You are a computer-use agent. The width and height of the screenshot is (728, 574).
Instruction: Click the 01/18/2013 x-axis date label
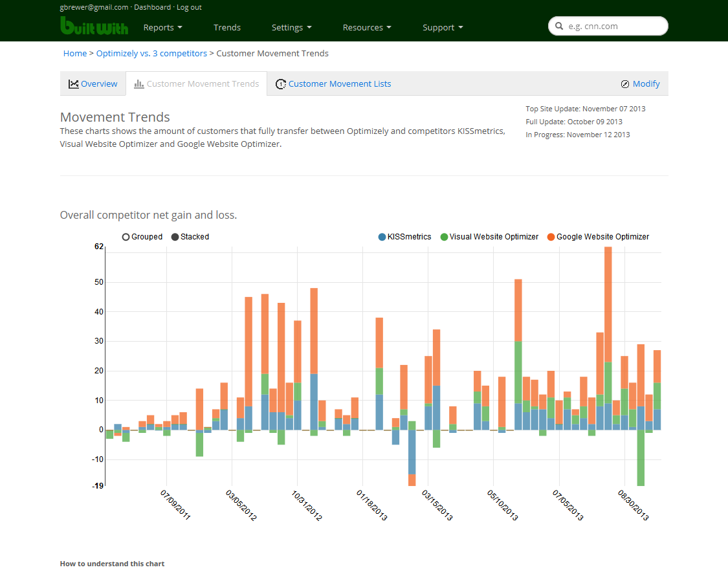(372, 505)
